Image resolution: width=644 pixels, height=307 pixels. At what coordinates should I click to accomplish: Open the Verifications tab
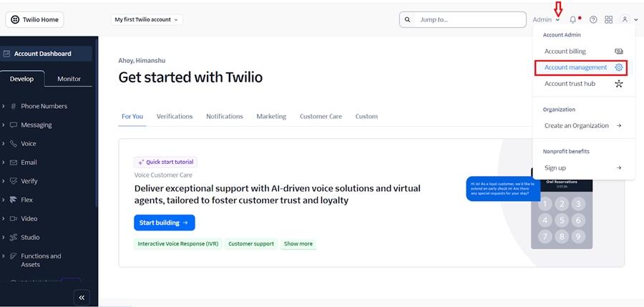[x=175, y=117]
